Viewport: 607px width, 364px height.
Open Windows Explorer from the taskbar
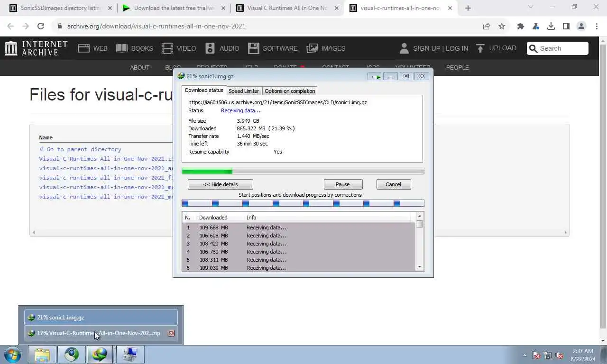42,355
